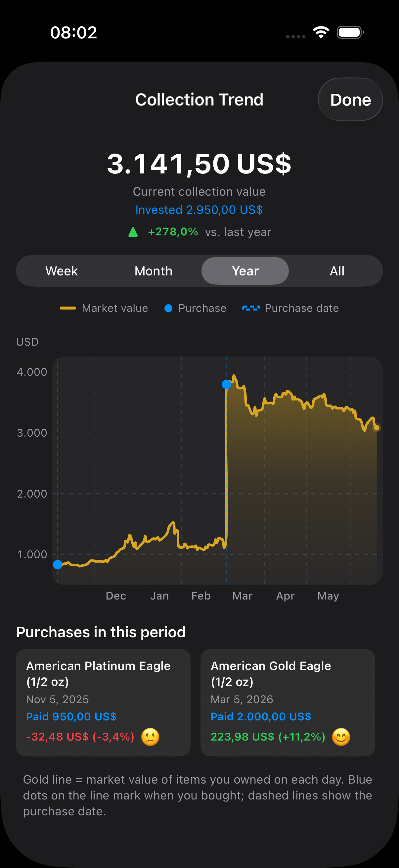The image size is (399, 868).
Task: Tap the 'Dec' axis label
Action: click(116, 596)
